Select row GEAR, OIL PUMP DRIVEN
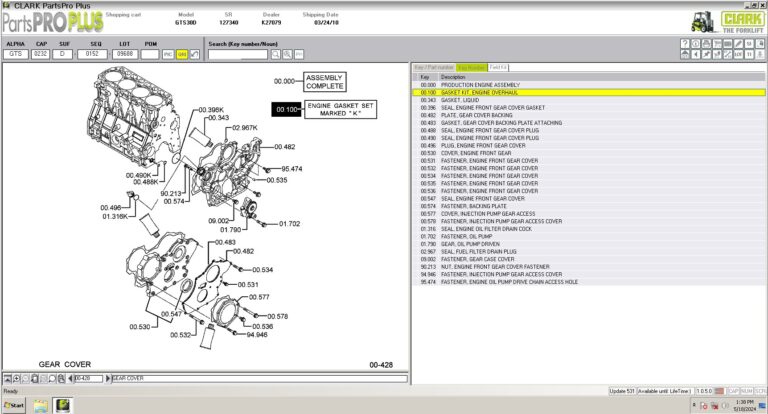This screenshot has height=414, width=768. click(x=588, y=244)
